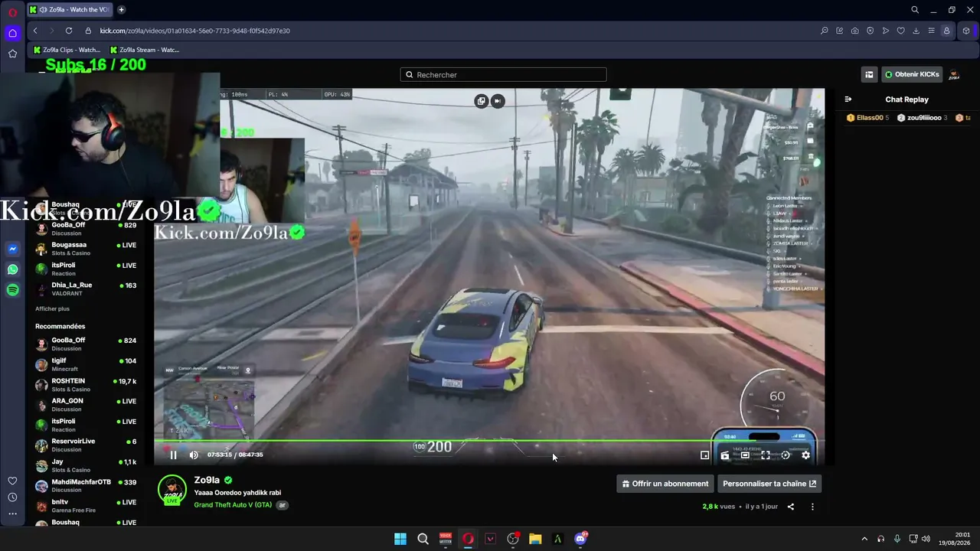Open Dhia_La_Rue VALORANT channel

[x=86, y=289]
